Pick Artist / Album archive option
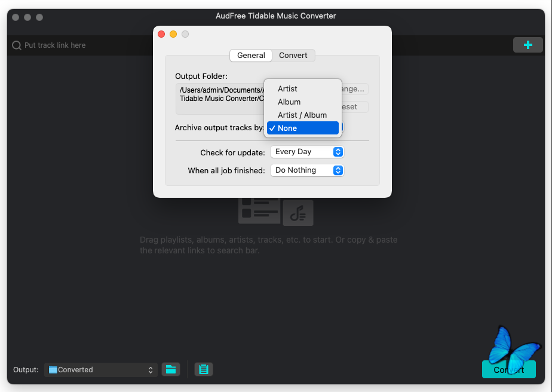This screenshot has height=392, width=552. click(302, 115)
